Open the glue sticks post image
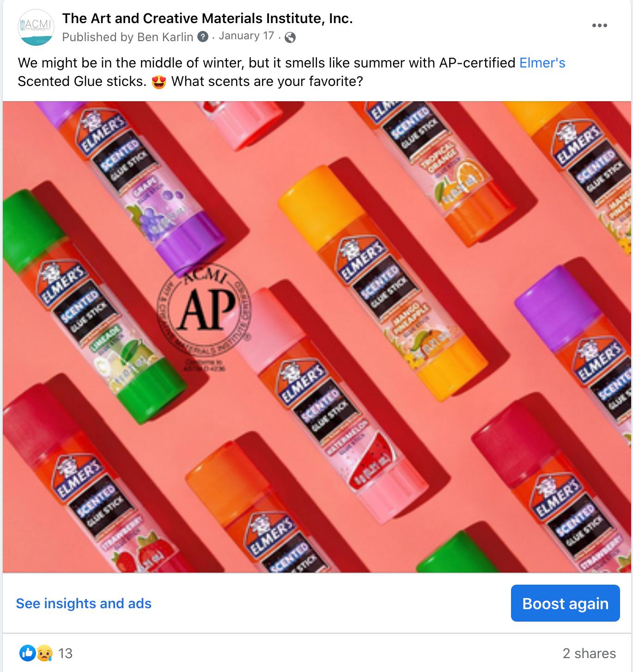This screenshot has height=672, width=633. (316, 337)
